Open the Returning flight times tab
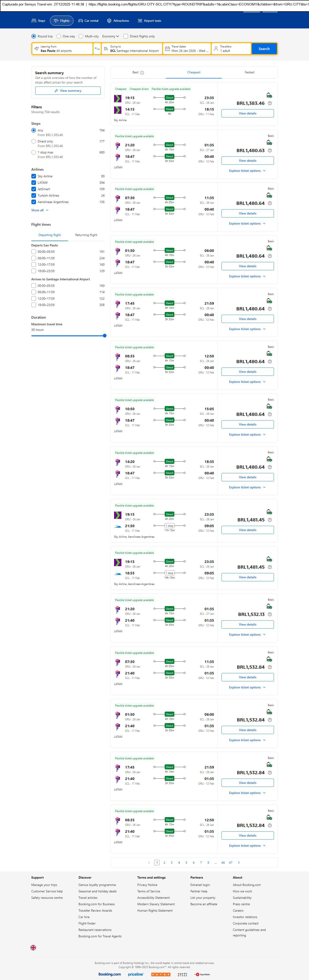This screenshot has height=980, width=309. point(86,235)
